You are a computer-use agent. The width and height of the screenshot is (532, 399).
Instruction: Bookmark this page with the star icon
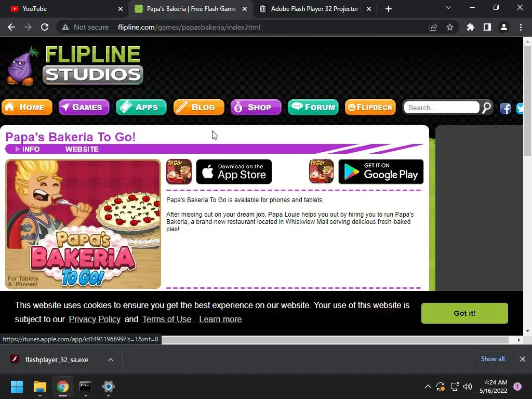click(450, 27)
